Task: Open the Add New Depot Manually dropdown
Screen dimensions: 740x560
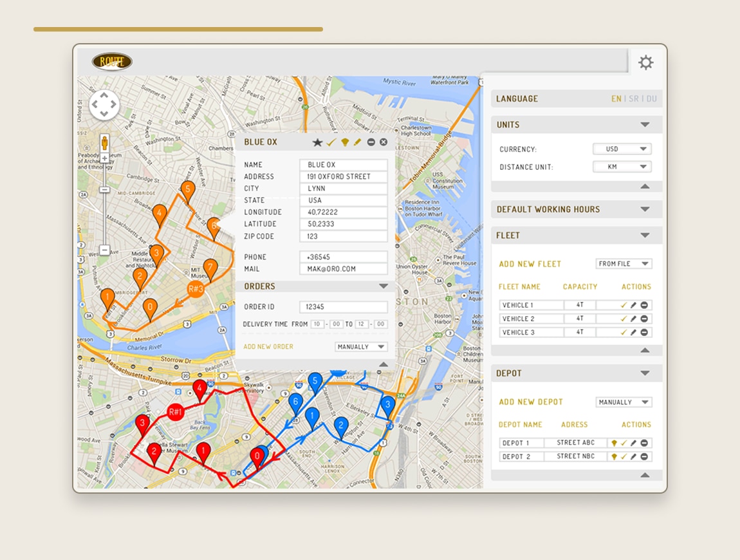Action: tap(624, 402)
